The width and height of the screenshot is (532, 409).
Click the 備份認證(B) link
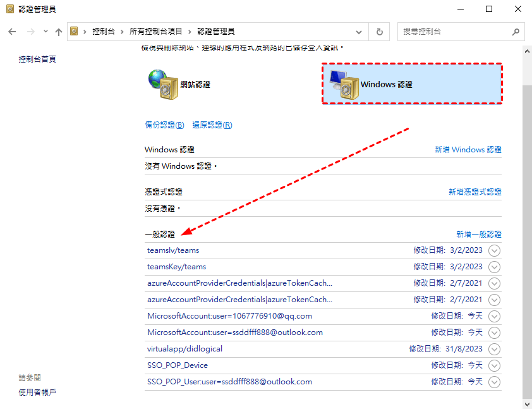tap(164, 125)
